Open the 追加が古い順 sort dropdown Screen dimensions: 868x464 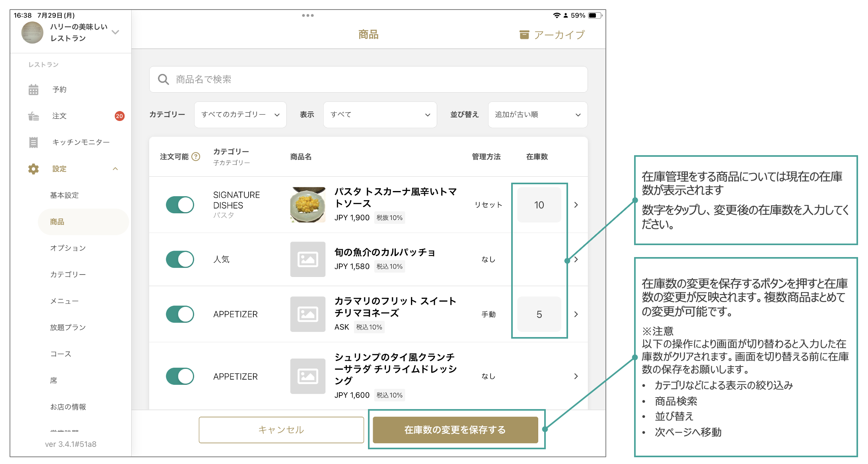click(x=537, y=115)
